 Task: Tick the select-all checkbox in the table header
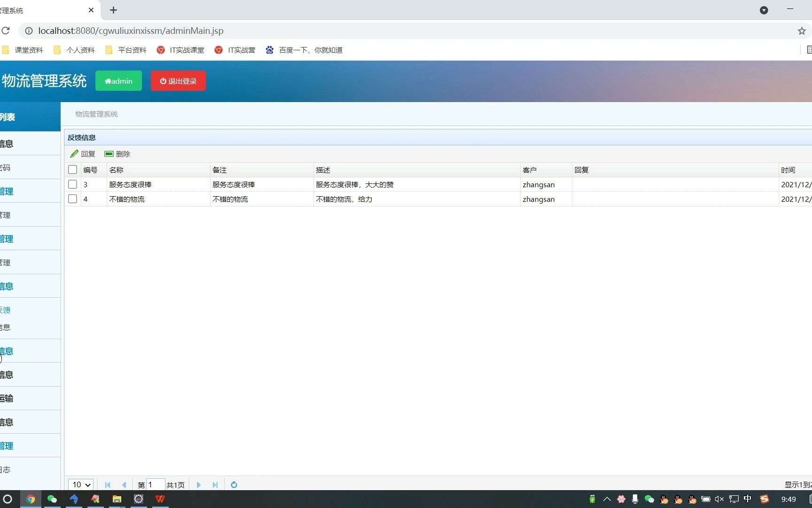72,170
